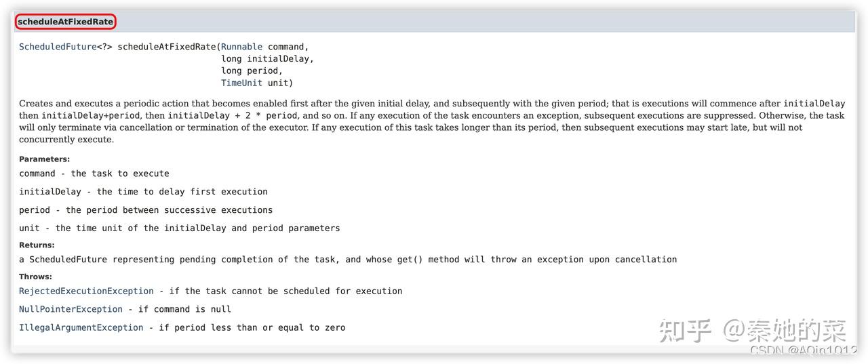Click the scheduleAtFixedRate method heading

tap(65, 22)
